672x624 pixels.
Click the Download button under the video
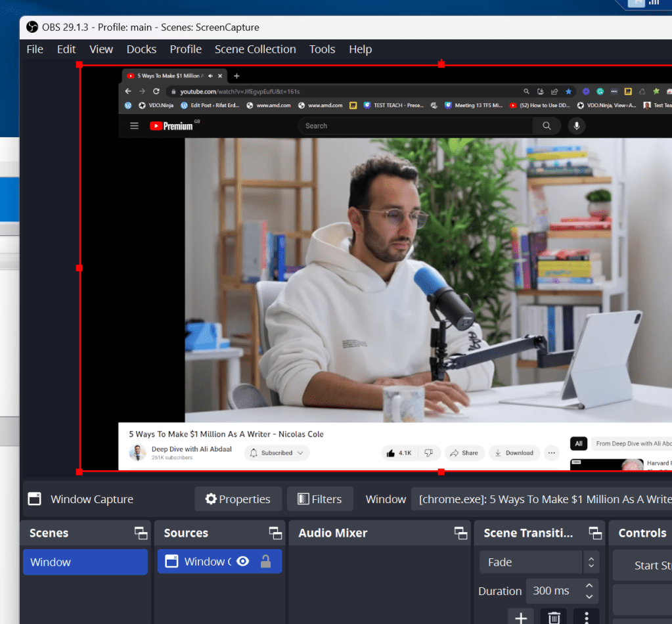click(514, 453)
